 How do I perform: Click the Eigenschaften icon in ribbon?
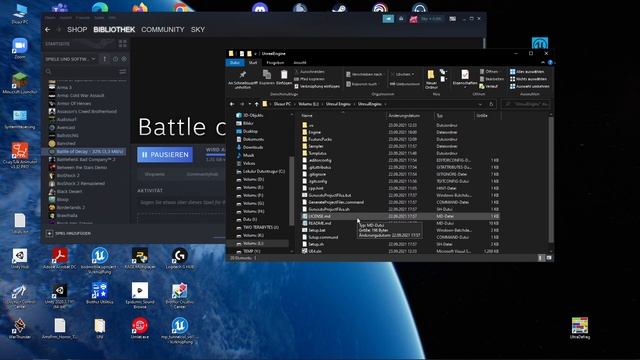click(464, 74)
